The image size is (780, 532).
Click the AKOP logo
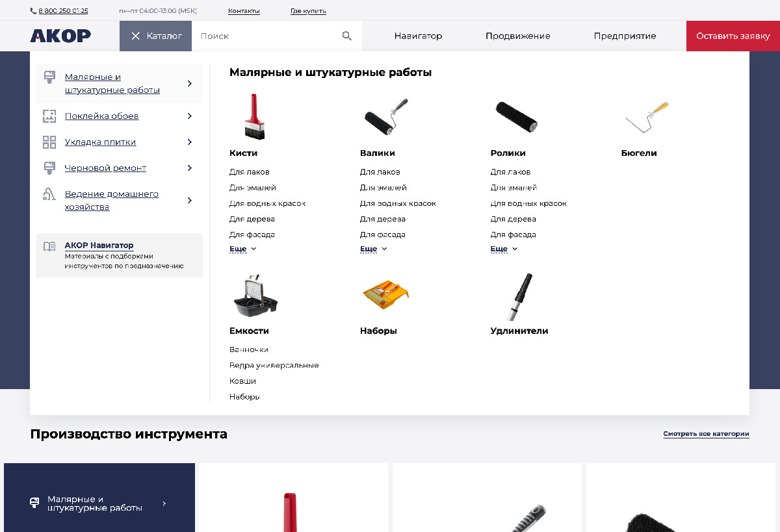[60, 36]
